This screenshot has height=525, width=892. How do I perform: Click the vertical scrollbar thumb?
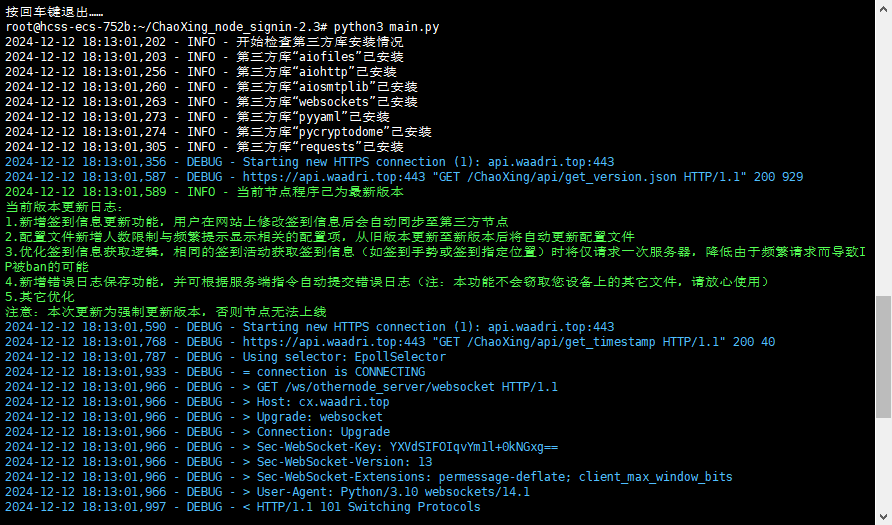883,356
